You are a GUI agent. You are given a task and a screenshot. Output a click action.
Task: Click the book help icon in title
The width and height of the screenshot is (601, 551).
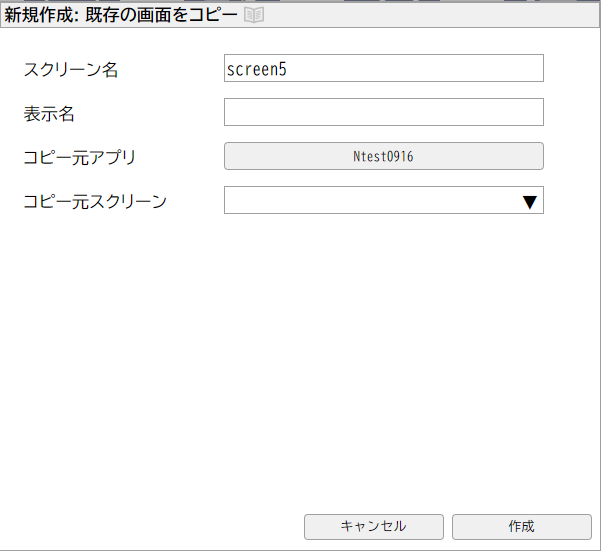point(253,15)
